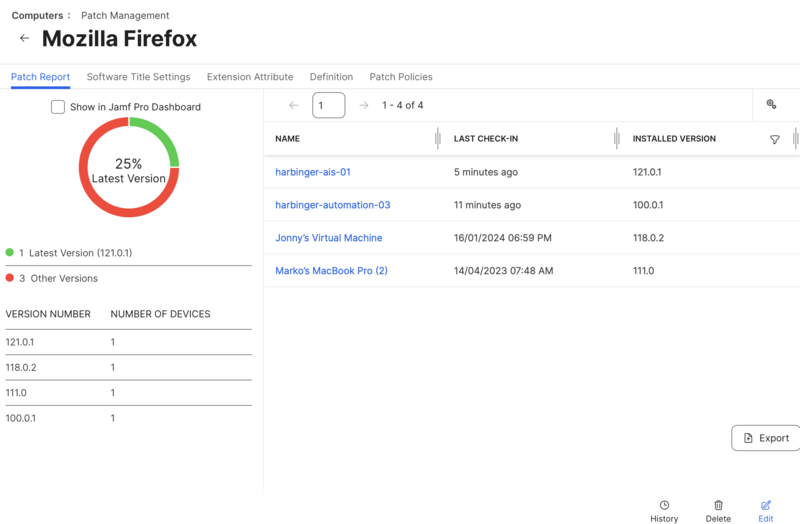Select the 100.0.1 version number row
800x524 pixels.
pyautogui.click(x=129, y=418)
